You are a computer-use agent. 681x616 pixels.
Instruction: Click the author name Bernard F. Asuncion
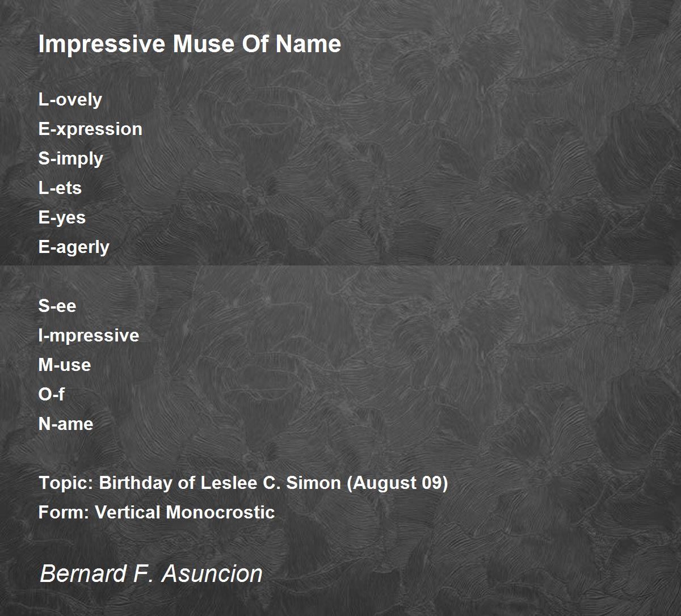pos(151,573)
